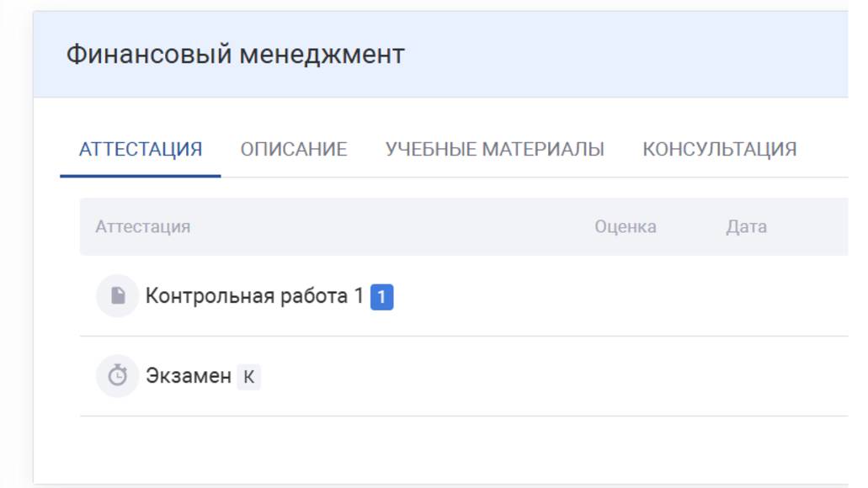Click the Дата column header
This screenshot has height=488, width=868.
click(747, 226)
